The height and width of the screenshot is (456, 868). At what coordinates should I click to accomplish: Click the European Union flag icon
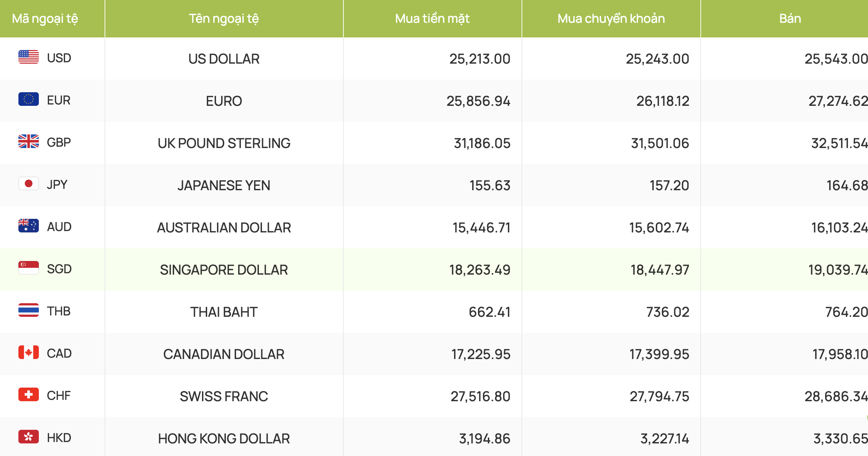click(x=29, y=99)
